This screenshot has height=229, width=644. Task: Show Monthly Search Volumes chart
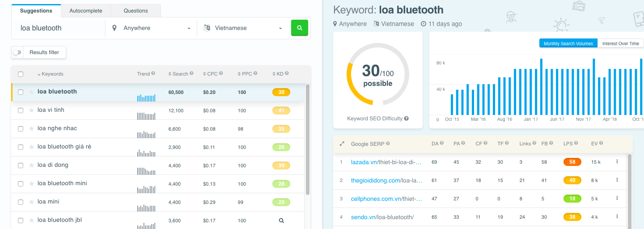click(x=568, y=43)
